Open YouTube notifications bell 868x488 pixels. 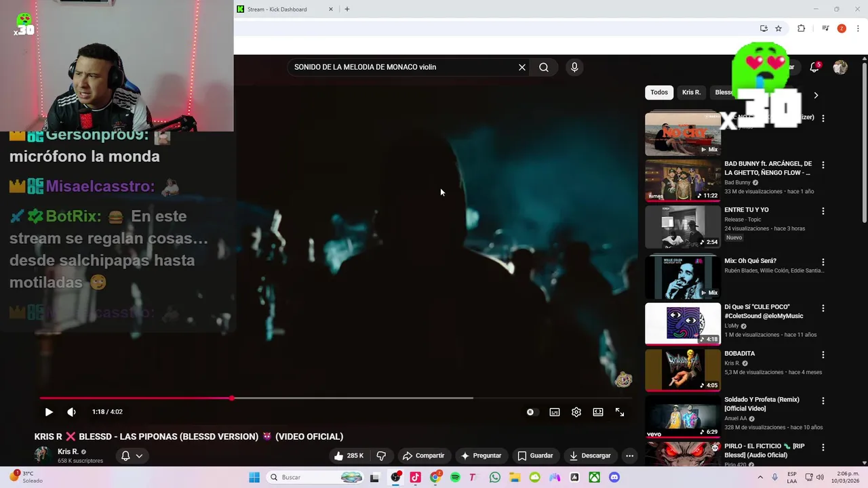click(815, 67)
